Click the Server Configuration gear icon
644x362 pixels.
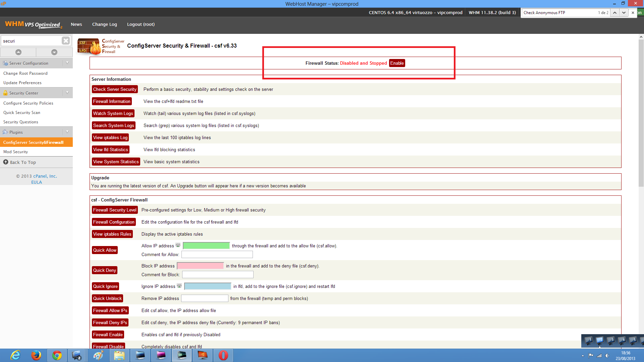5,63
